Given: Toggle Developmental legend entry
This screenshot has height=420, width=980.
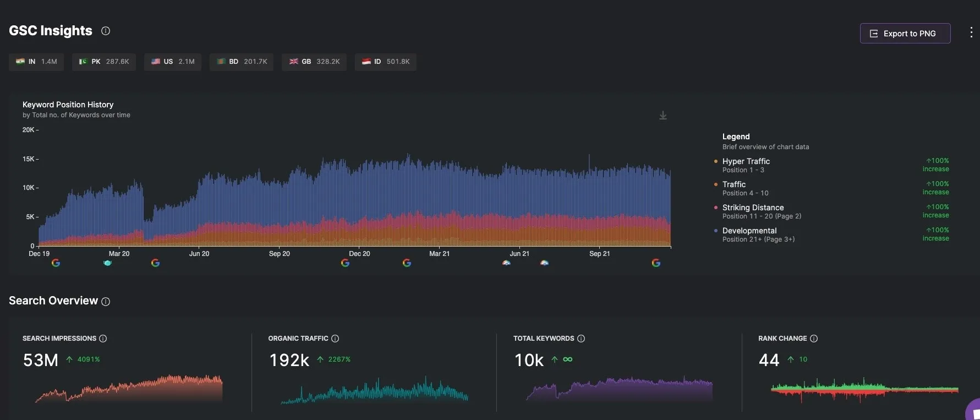Looking at the screenshot, I should pyautogui.click(x=749, y=231).
